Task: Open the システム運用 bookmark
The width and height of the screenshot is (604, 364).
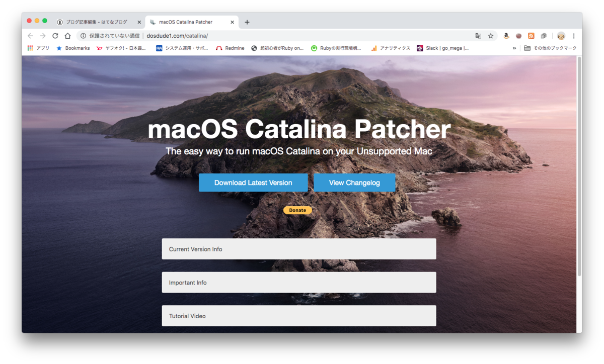Action: [182, 48]
